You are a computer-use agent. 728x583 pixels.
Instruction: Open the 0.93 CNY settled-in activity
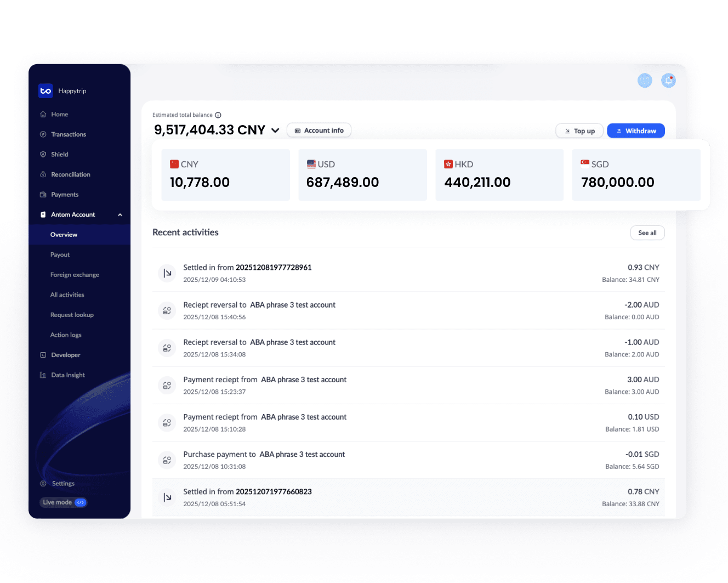408,273
